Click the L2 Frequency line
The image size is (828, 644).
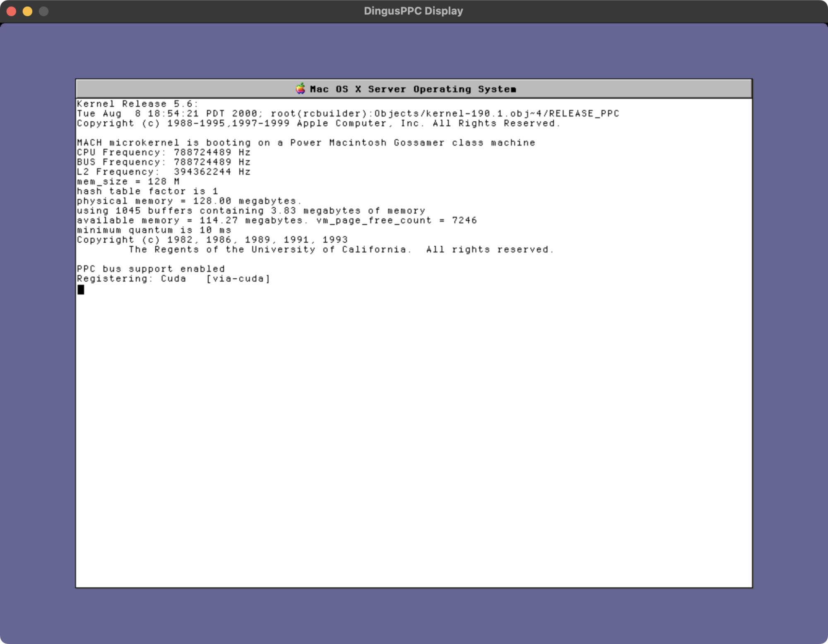(164, 172)
